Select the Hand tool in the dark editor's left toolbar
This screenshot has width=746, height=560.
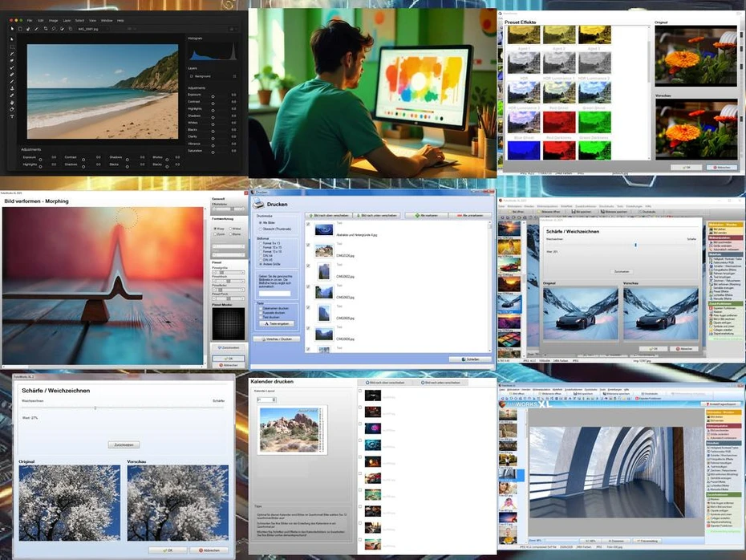tap(12, 103)
